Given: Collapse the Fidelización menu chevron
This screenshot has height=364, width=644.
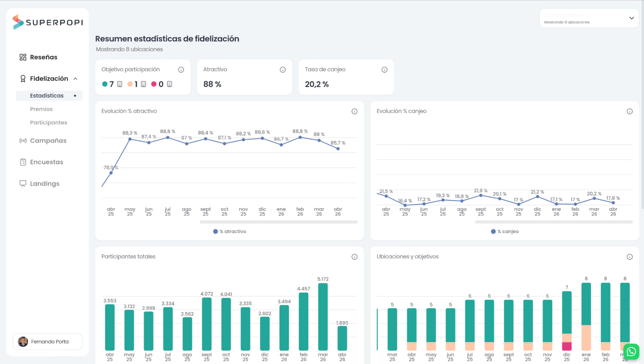Looking at the screenshot, I should click(75, 79).
